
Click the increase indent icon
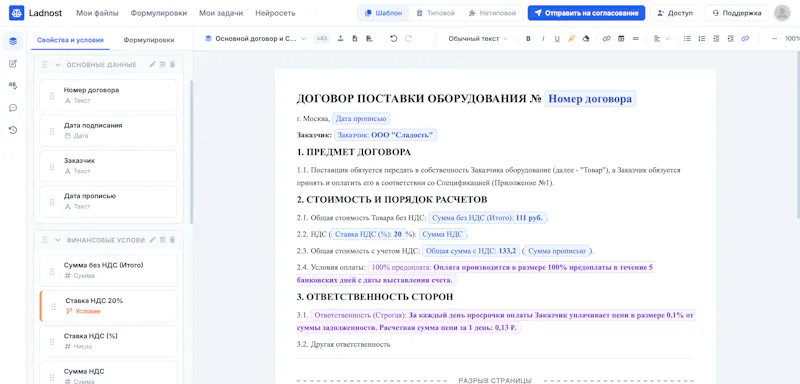pyautogui.click(x=731, y=38)
